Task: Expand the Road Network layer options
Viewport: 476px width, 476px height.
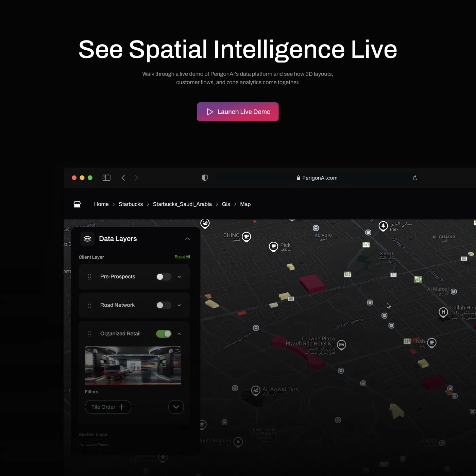Action: [x=179, y=305]
